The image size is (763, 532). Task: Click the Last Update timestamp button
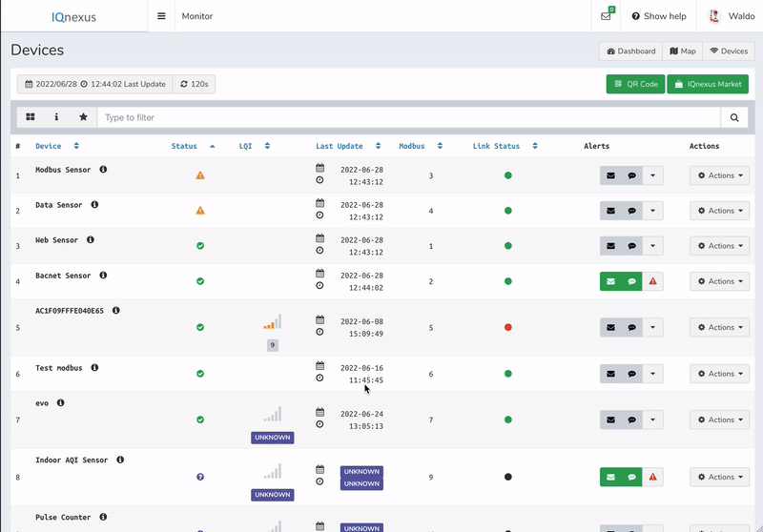94,84
